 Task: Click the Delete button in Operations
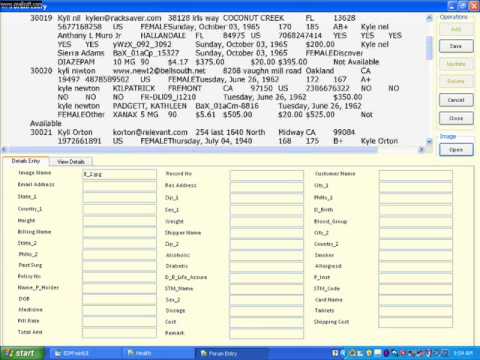456,81
